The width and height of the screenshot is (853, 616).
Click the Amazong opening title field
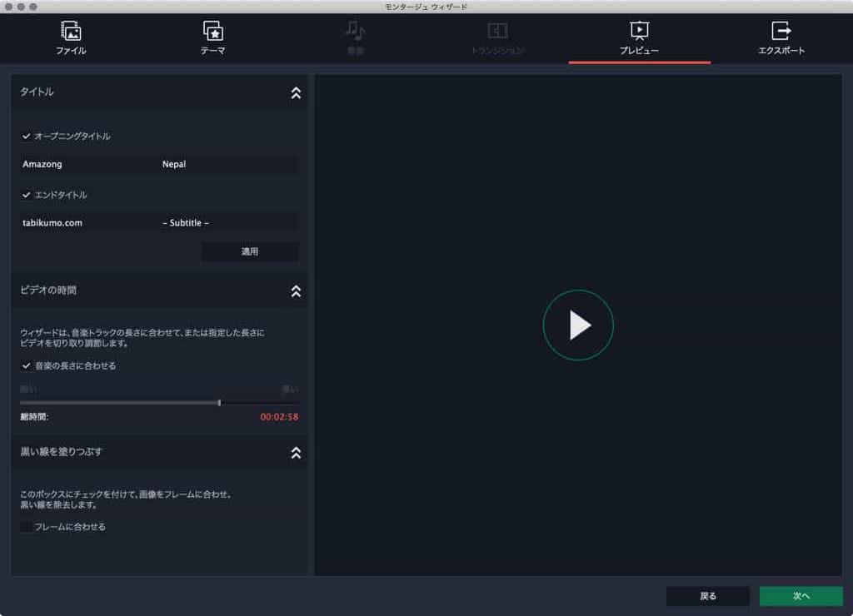pos(88,164)
